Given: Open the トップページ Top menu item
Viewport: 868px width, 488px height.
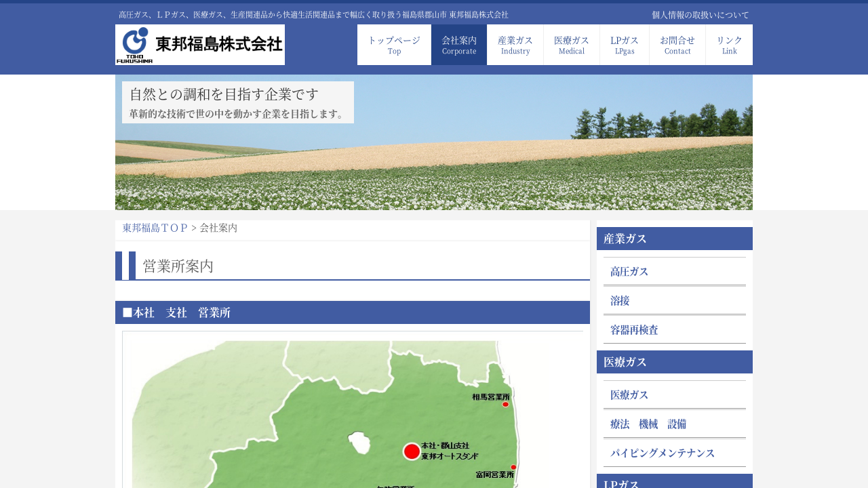Looking at the screenshot, I should [x=394, y=45].
